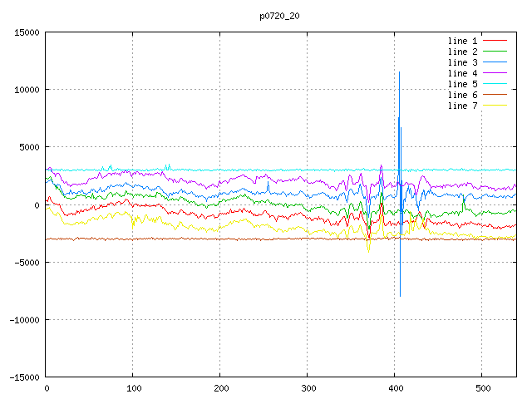This screenshot has width=532, height=399.
Task: Click the top of the tall blue spike
Action: click(399, 72)
